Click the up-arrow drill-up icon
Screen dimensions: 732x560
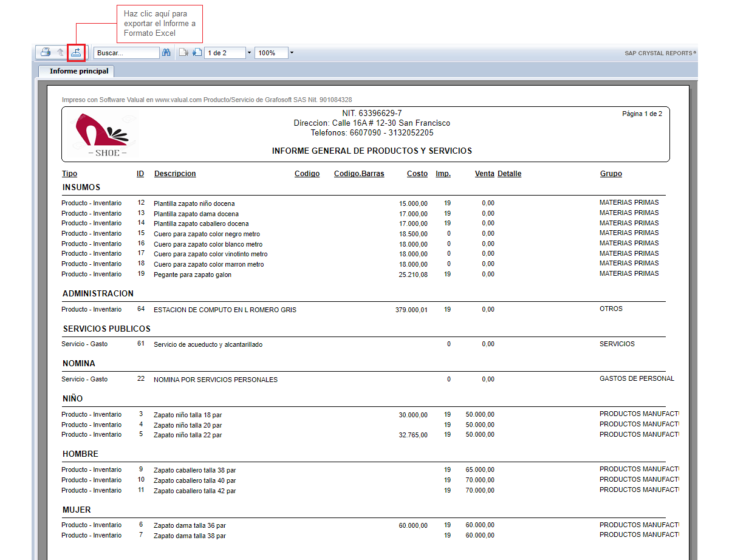click(60, 53)
